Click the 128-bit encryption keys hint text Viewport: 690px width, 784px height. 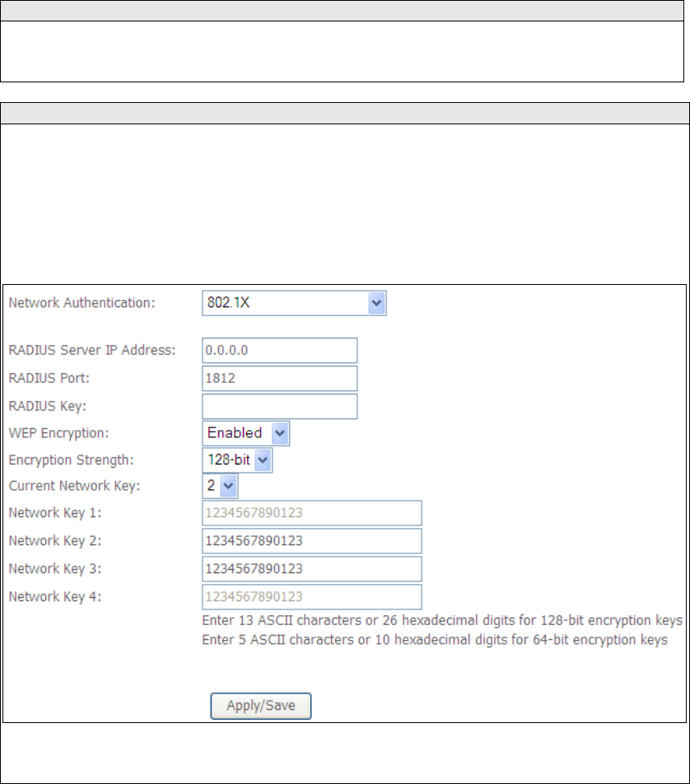(442, 620)
